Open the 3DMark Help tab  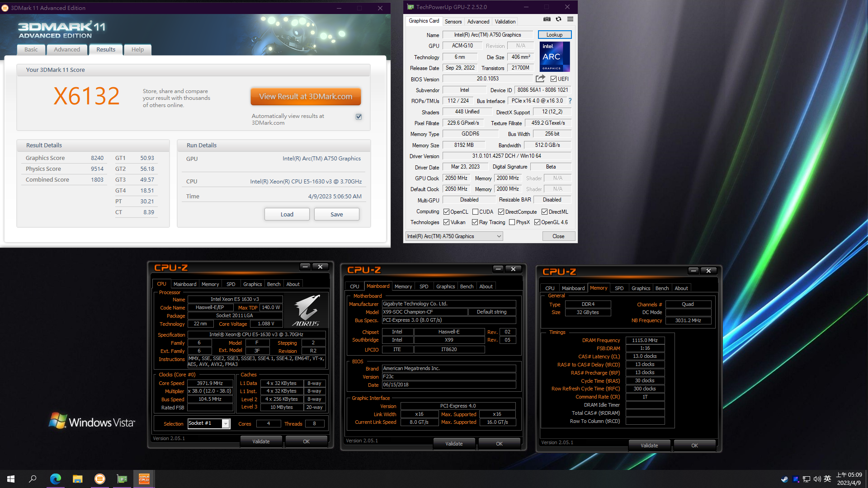click(137, 49)
